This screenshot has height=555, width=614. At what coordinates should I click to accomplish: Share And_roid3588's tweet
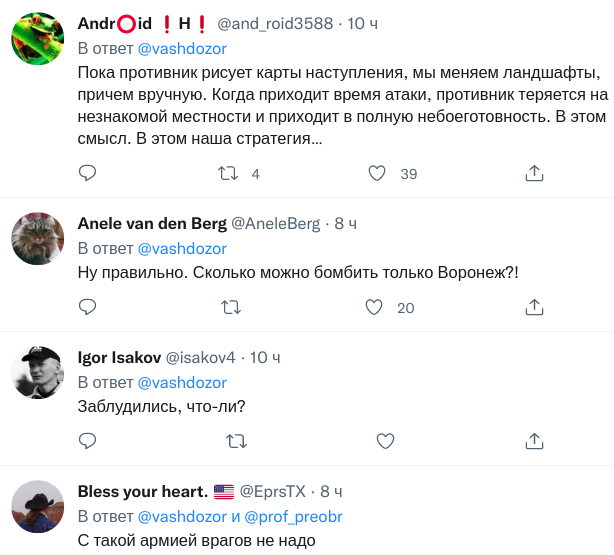(x=534, y=173)
